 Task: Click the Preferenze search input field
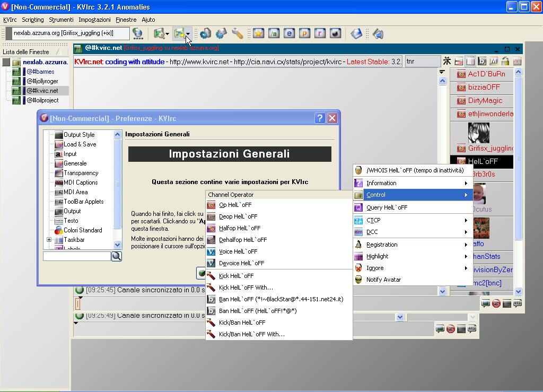[77, 256]
